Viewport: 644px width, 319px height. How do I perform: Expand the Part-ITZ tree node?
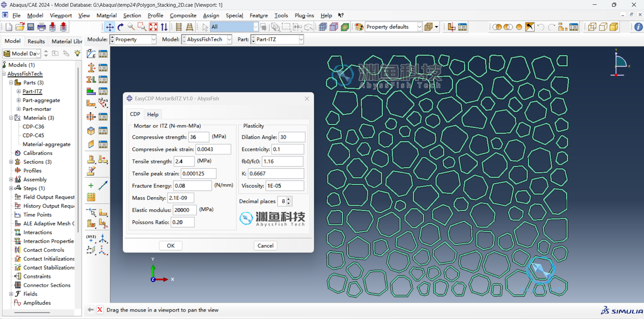coord(19,91)
